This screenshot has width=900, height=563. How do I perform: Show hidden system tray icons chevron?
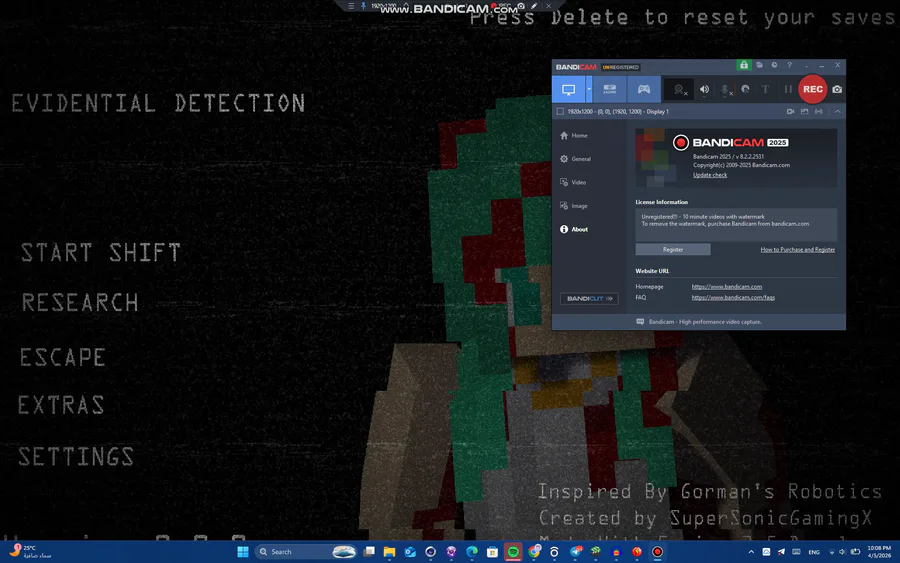pyautogui.click(x=751, y=552)
